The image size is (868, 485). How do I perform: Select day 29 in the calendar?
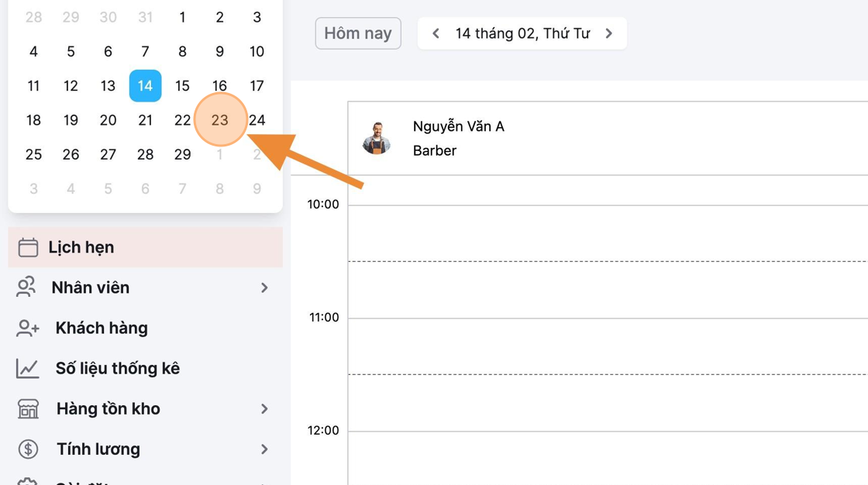[x=183, y=154]
